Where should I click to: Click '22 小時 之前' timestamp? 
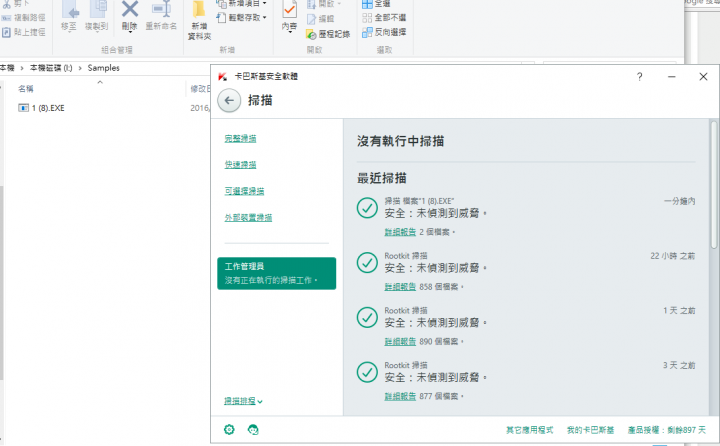672,256
